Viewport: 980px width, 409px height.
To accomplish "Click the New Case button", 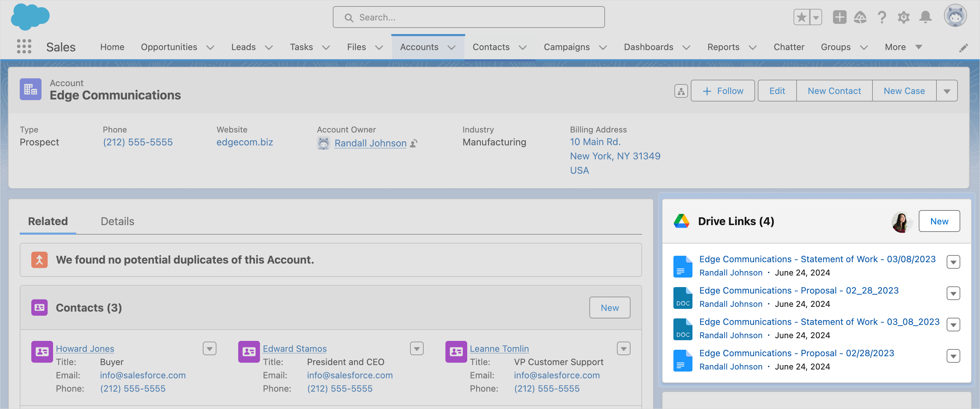I will (904, 91).
